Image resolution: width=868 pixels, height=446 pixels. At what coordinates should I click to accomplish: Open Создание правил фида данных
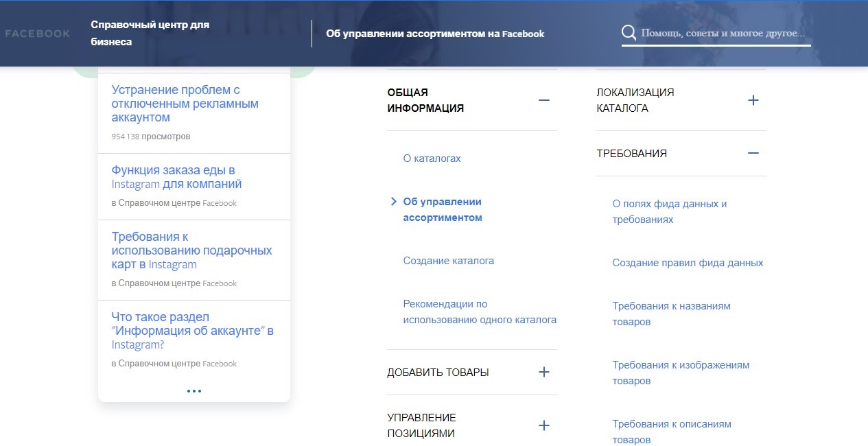[687, 262]
